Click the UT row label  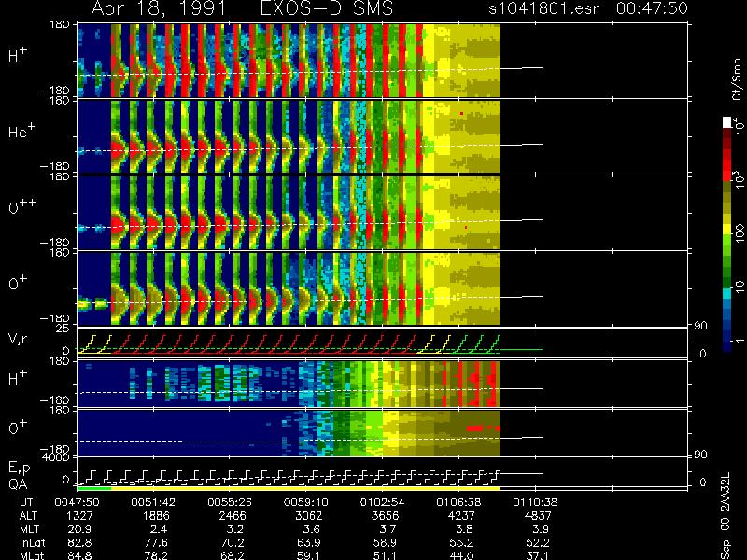click(x=27, y=502)
